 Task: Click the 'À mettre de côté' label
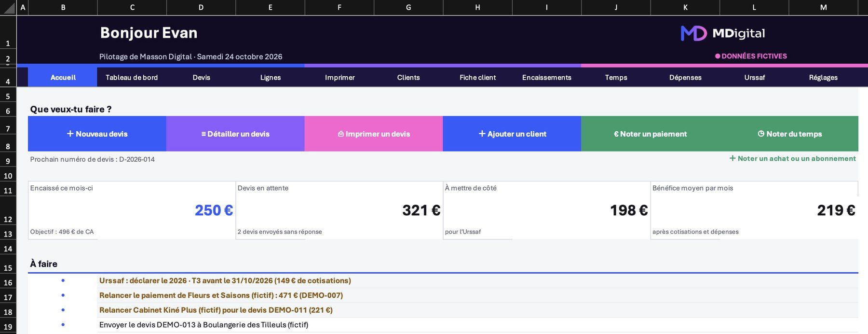click(x=471, y=188)
